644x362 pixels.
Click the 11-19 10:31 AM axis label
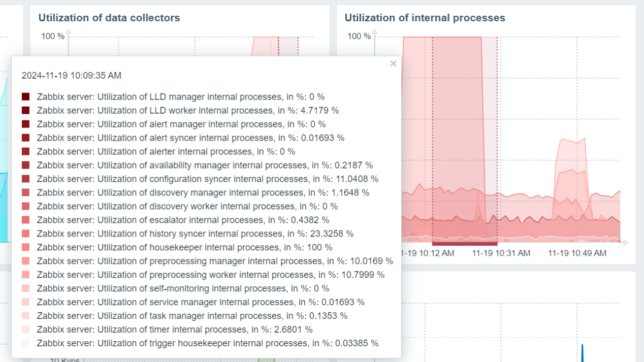coord(501,253)
